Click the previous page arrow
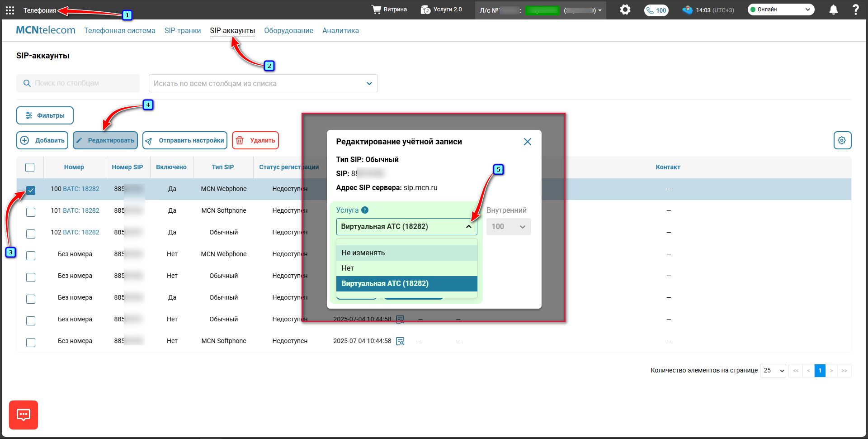Image resolution: width=868 pixels, height=439 pixels. pyautogui.click(x=808, y=370)
